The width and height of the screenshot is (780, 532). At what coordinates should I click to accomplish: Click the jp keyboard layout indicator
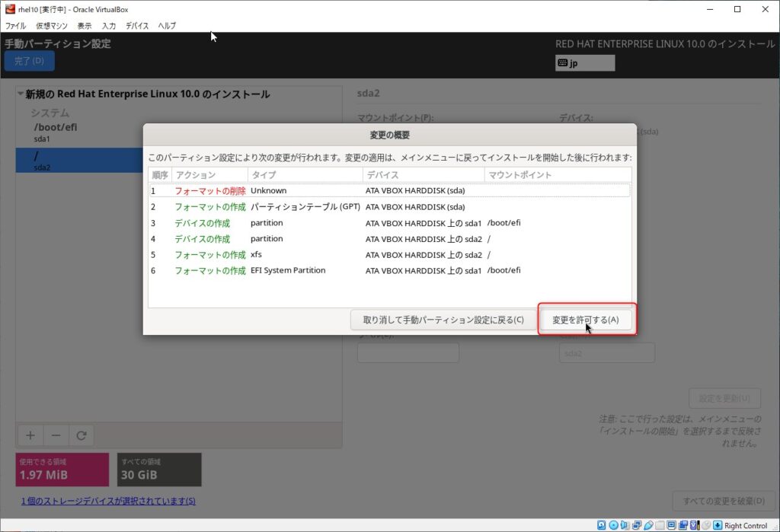pos(584,63)
